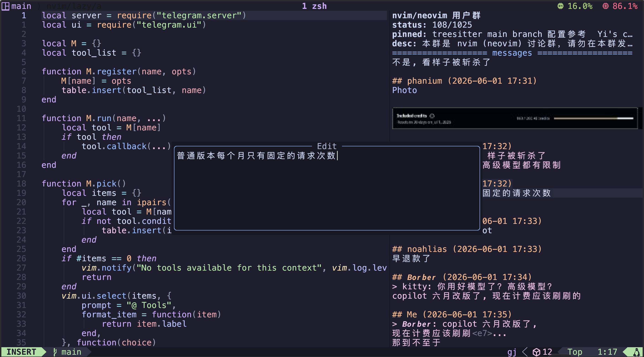Click the 'Edit' floating window title

pos(327,146)
